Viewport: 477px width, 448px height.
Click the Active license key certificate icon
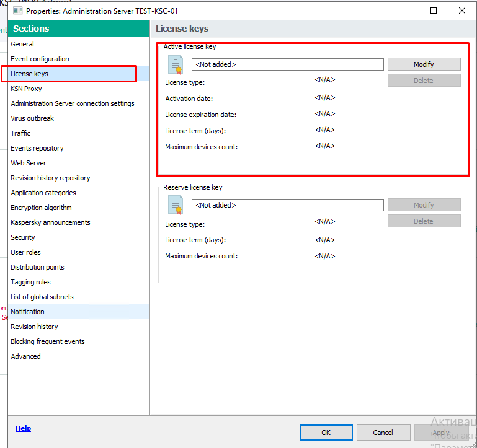click(x=176, y=64)
